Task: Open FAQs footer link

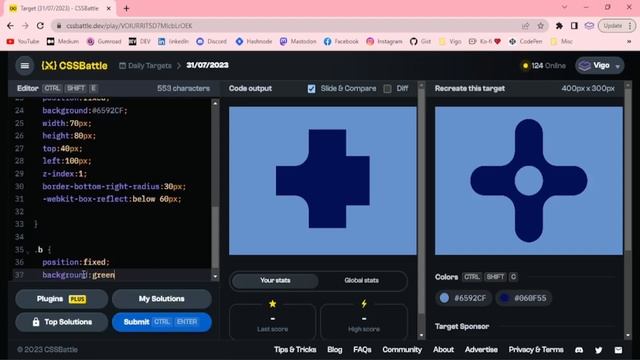Action: coord(362,350)
